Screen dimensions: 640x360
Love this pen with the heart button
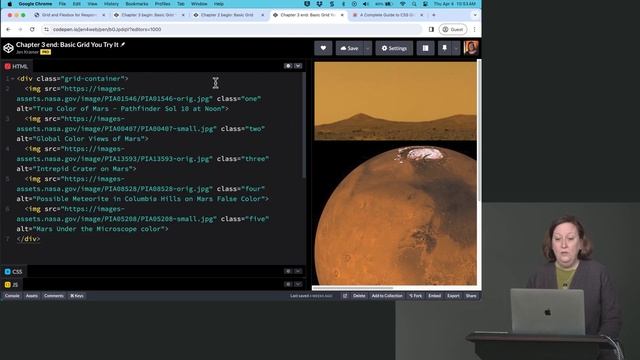pos(323,48)
